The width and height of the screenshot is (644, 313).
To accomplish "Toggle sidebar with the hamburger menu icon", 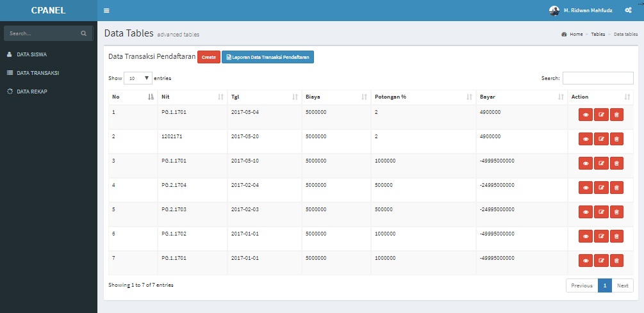I will coord(106,11).
